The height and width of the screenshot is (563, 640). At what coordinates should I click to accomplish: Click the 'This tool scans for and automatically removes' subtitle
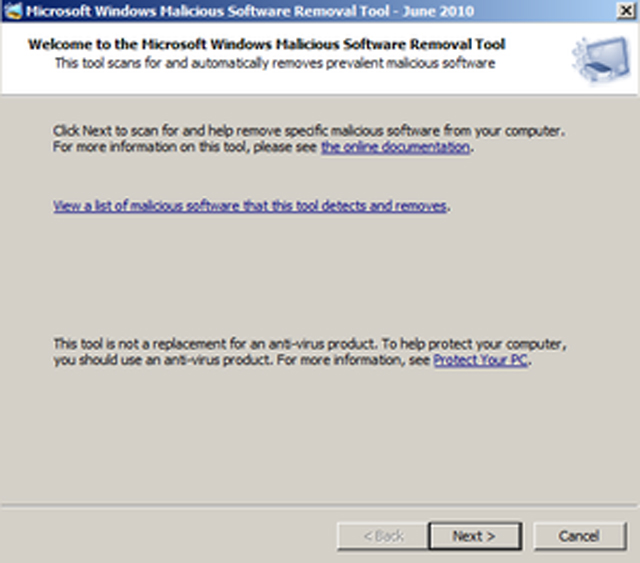point(275,63)
